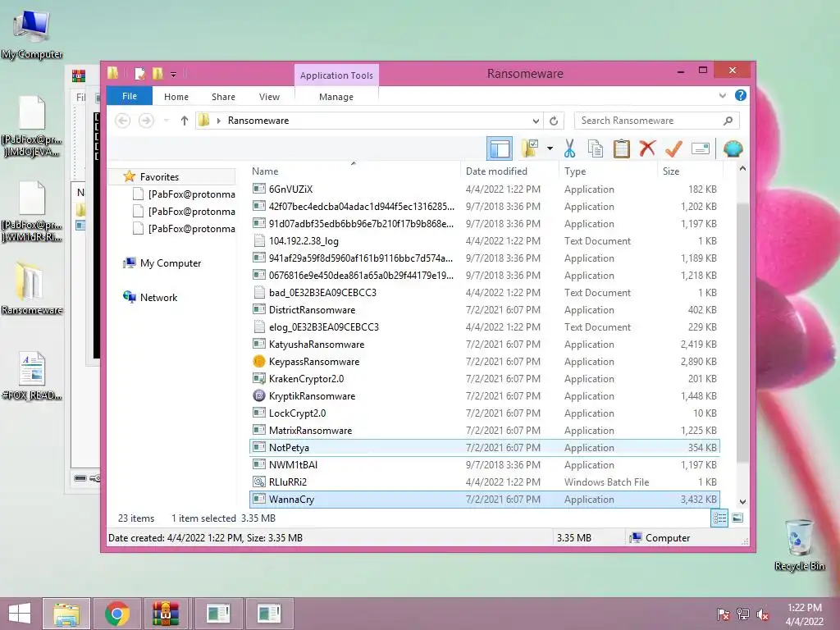Click the RLluRRi2 batch file icon
This screenshot has height=630, width=840.
point(258,482)
